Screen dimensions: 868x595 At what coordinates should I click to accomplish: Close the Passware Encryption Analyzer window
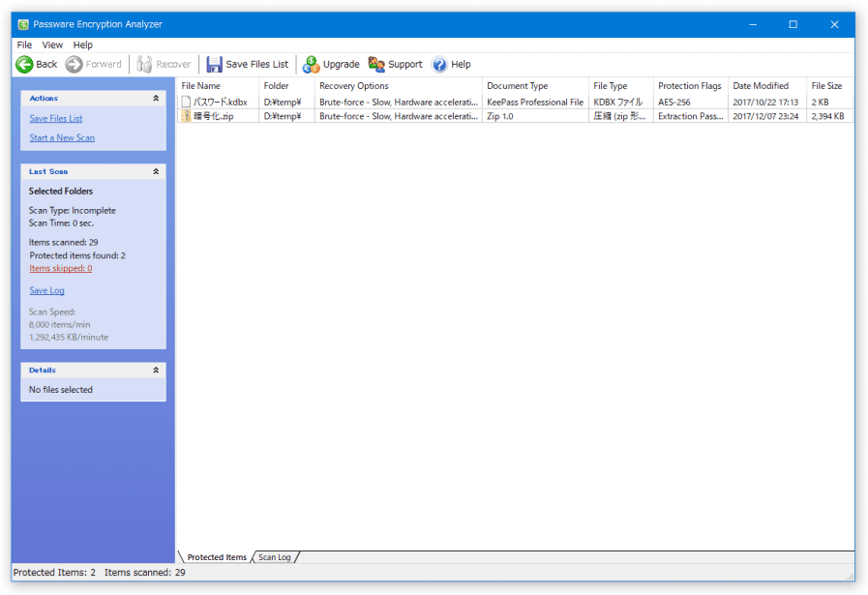click(x=834, y=24)
